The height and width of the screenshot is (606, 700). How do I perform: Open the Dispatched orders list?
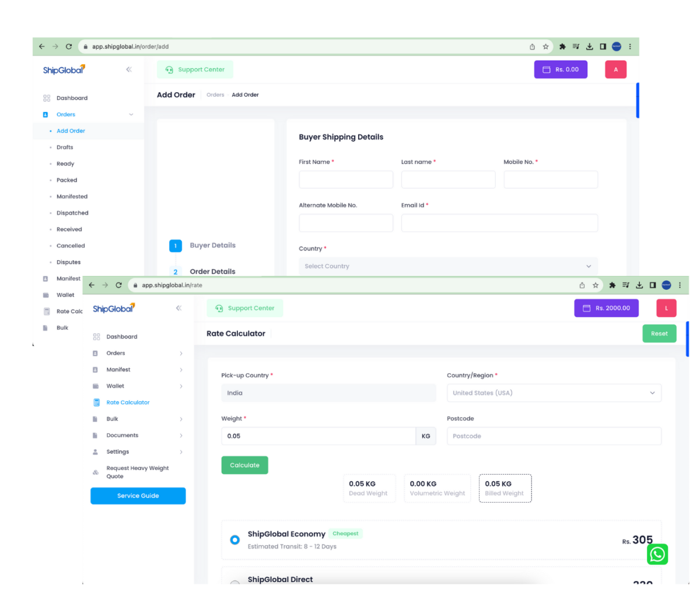(x=72, y=213)
